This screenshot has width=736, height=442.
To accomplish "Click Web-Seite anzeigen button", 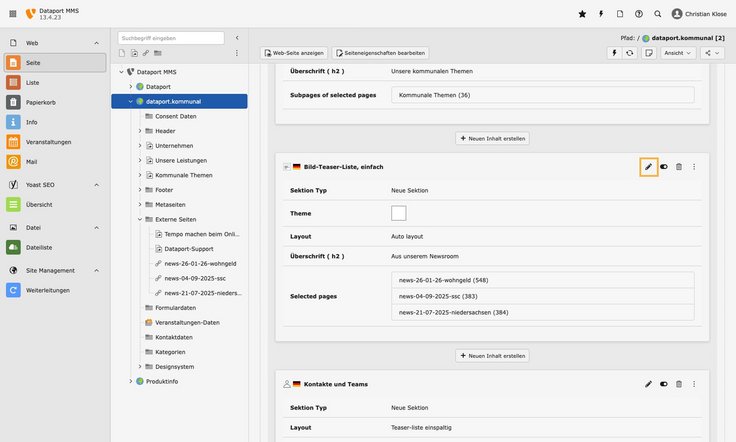I will (293, 52).
